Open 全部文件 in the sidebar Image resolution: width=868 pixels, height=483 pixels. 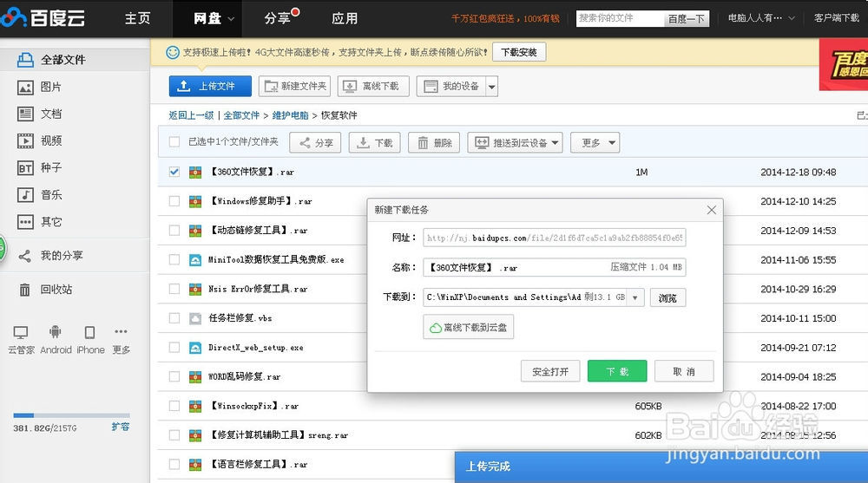(75, 60)
